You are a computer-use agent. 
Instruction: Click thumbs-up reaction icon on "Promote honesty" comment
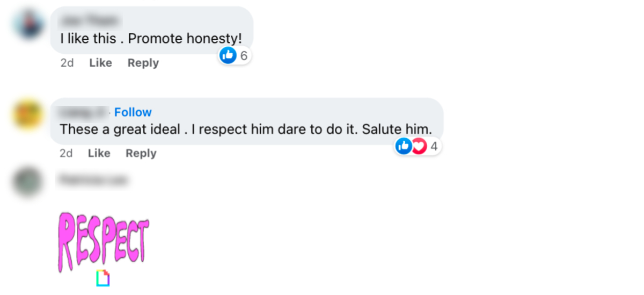(x=228, y=55)
